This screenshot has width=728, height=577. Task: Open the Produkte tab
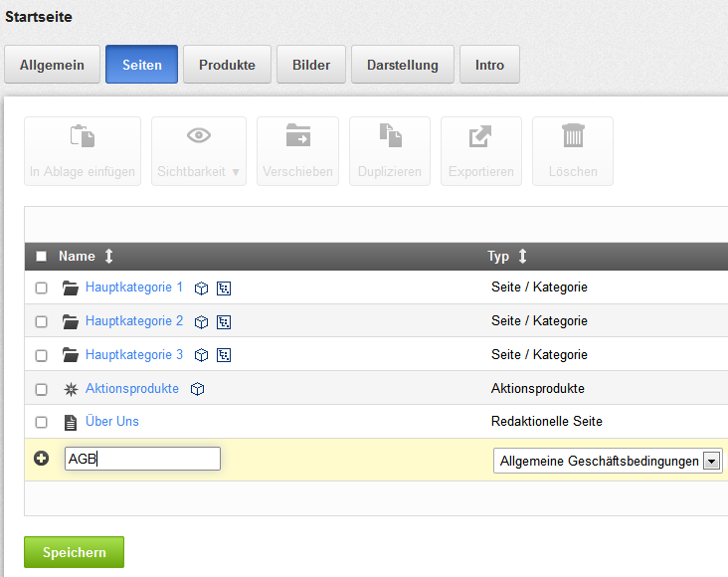click(227, 65)
